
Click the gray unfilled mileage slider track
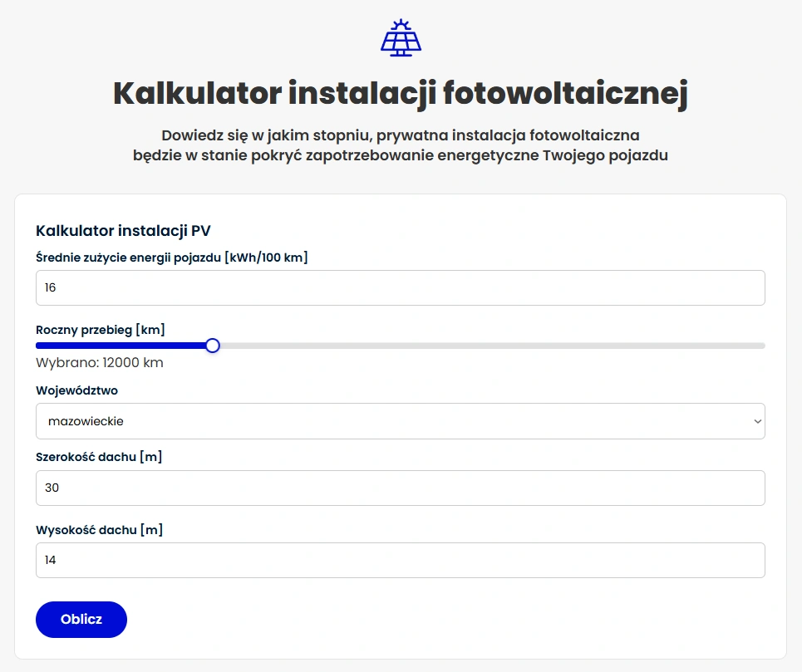490,346
